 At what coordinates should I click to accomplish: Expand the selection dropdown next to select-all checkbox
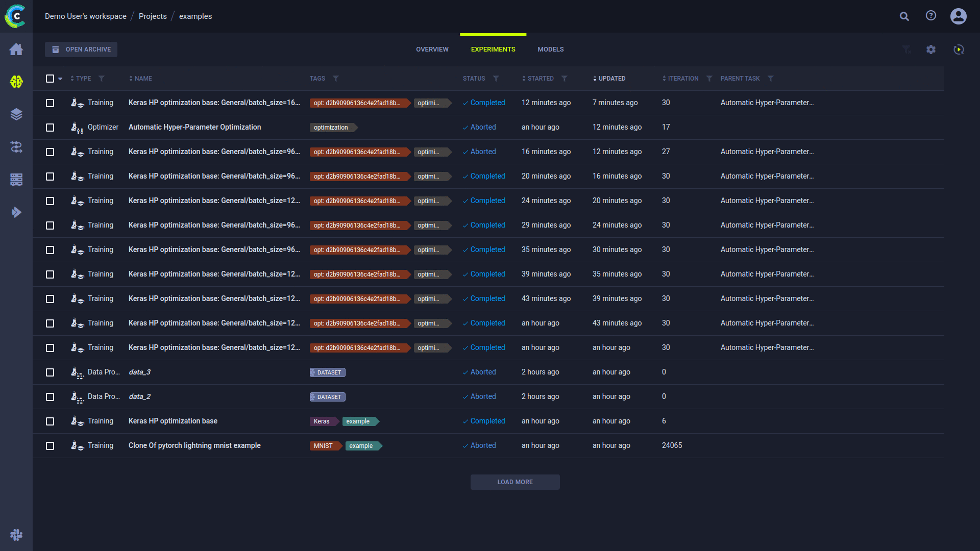(60, 79)
